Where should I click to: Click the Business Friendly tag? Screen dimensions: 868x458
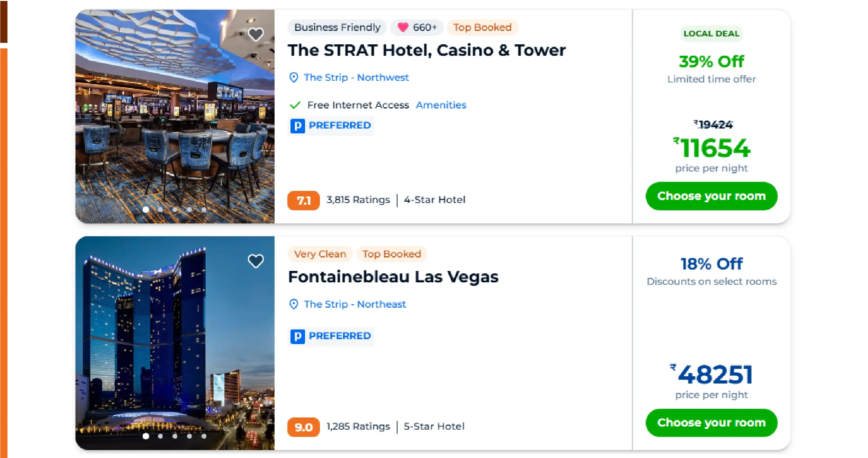(x=337, y=27)
